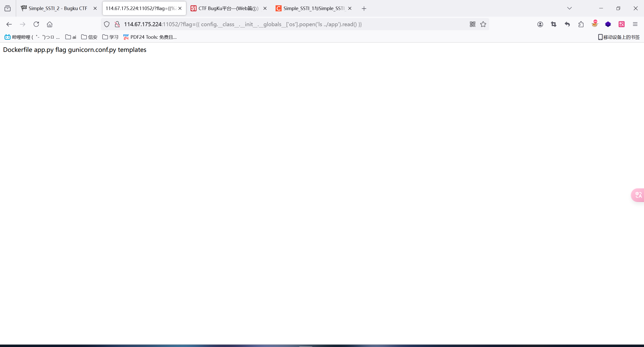644x347 pixels.
Task: Go back to previous page
Action: (9, 24)
